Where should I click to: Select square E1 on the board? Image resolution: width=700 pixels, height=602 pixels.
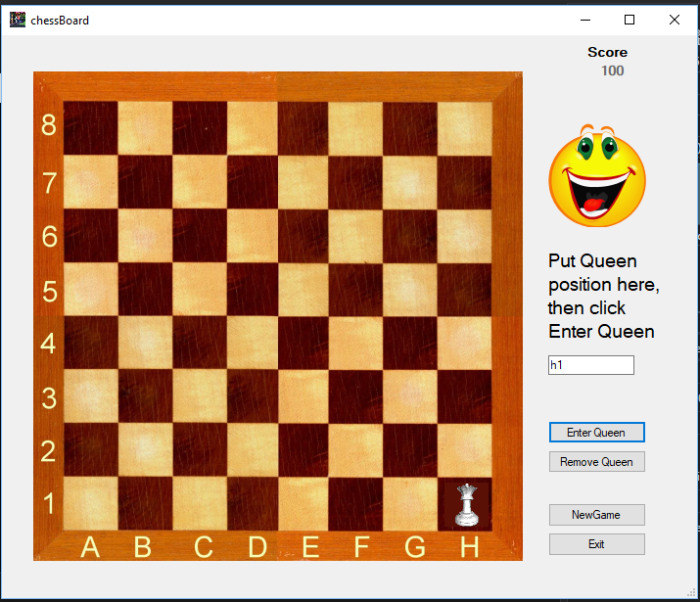[303, 503]
